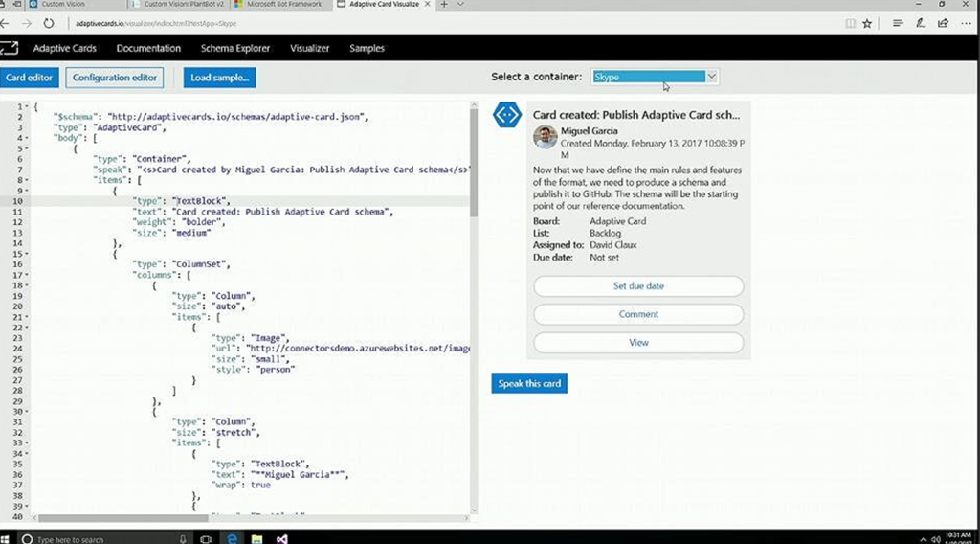Click '"weight": "bolder"' on line 12
The width and height of the screenshot is (980, 544).
pyautogui.click(x=178, y=222)
